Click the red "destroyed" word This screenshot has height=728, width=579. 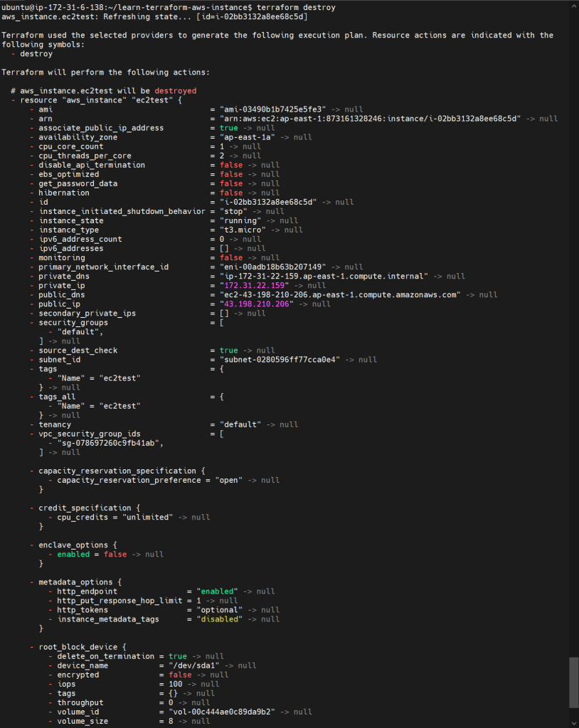click(x=175, y=91)
